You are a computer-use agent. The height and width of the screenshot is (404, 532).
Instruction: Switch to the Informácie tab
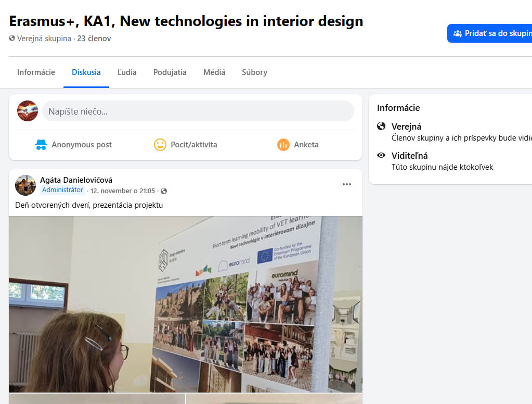point(36,72)
